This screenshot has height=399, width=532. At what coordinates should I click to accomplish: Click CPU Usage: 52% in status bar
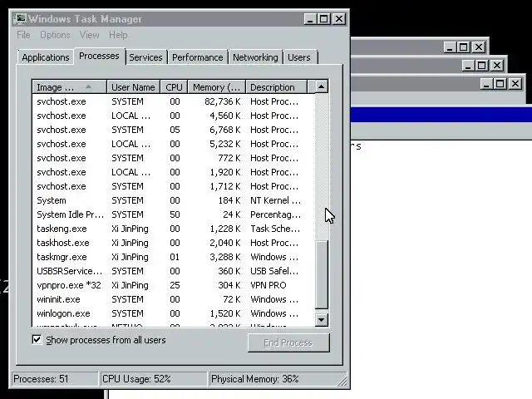click(x=153, y=379)
